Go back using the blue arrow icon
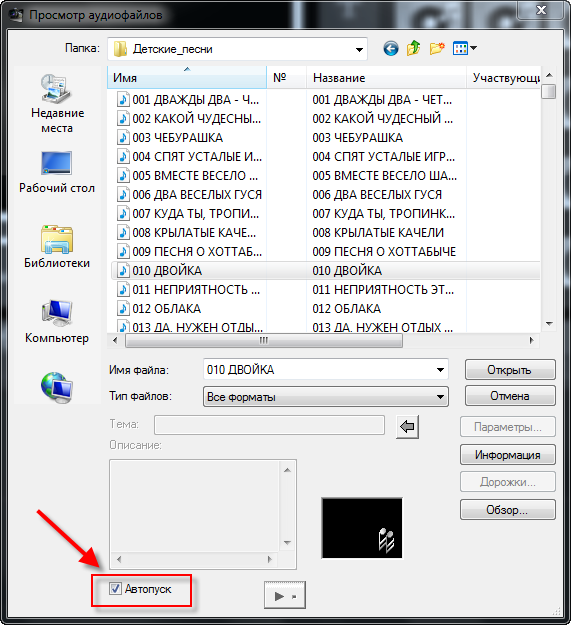This screenshot has width=571, height=625. pos(390,49)
